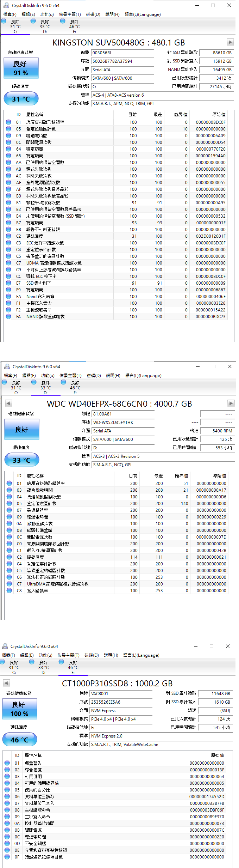Screen dimensions: 239x868
Task: Open 功能(u) menu in the WDC window
Action: tap(48, 376)
